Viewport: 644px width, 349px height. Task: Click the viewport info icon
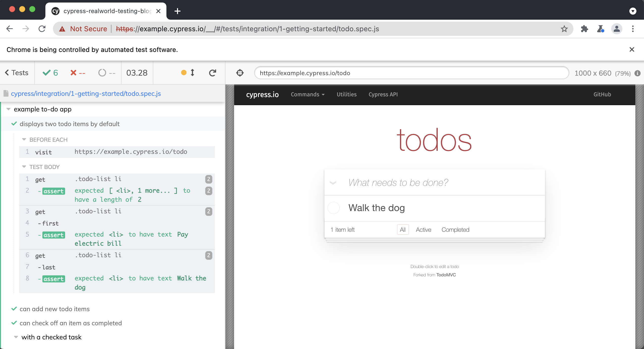click(x=638, y=73)
